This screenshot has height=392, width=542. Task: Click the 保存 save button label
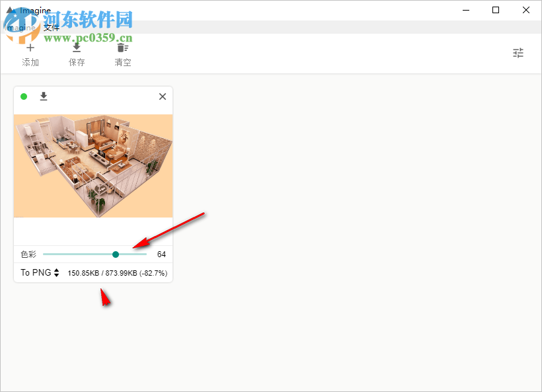(77, 61)
